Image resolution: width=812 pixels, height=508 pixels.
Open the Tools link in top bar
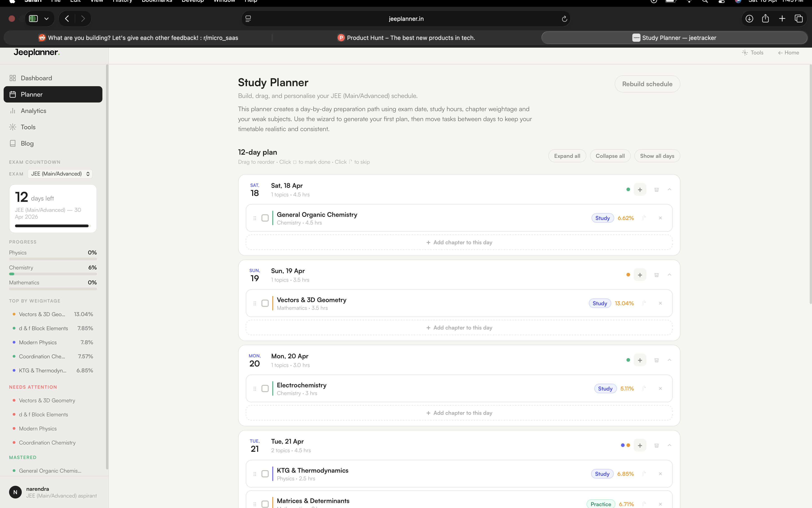(x=753, y=53)
